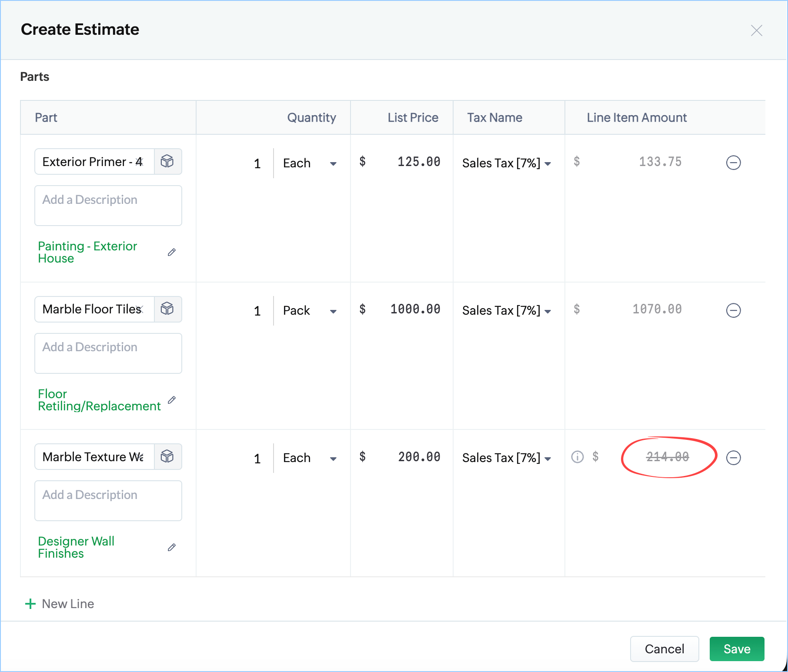Screen dimensions: 788x672
Task: Open Each unit dropdown for Exterior Primer
Action: coord(310,163)
